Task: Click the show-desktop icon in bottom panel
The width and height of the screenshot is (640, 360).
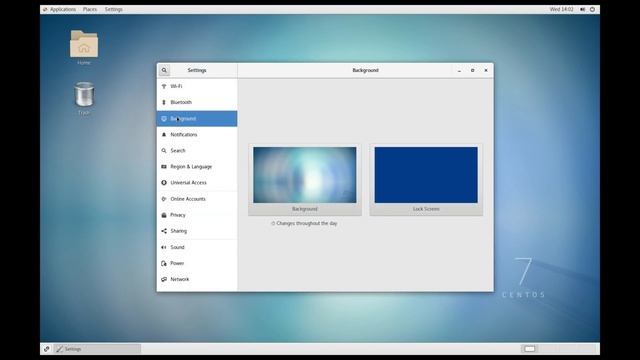Action: tap(47, 349)
